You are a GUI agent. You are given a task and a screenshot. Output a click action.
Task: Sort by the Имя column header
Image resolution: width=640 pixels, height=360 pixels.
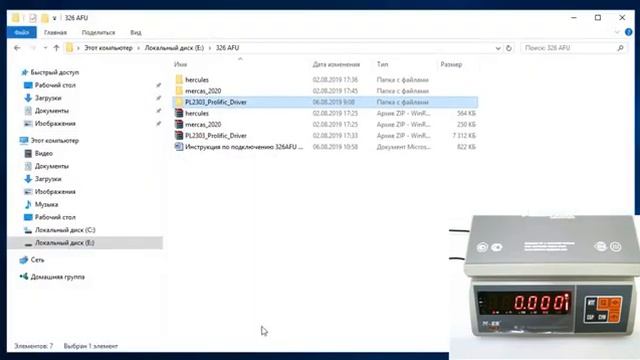(x=180, y=64)
